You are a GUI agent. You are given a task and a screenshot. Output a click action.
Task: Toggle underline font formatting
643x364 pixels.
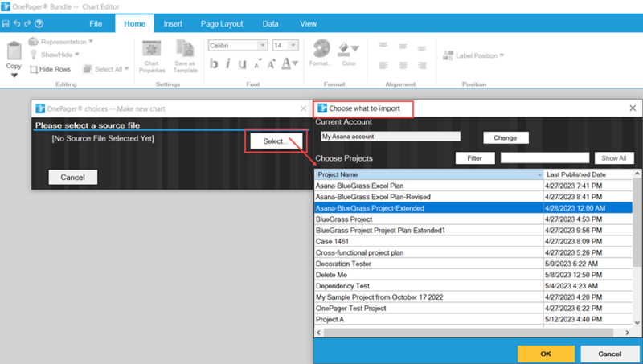pos(243,64)
